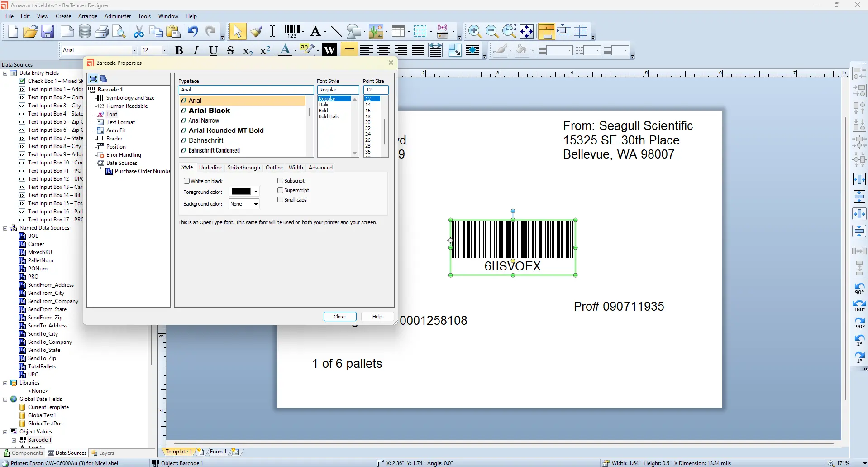Viewport: 868px width, 467px height.
Task: Open the toolbar font size dropdown
Action: click(164, 50)
